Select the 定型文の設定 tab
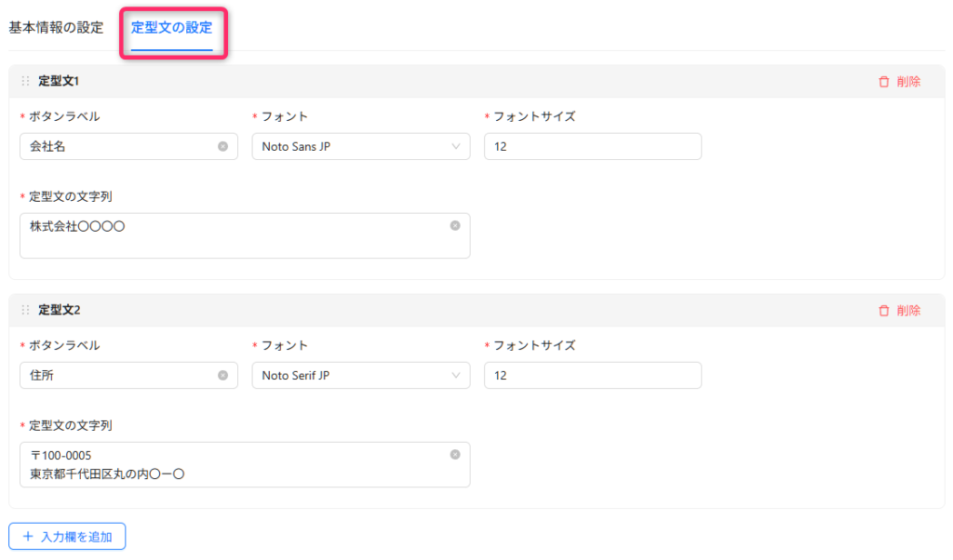The image size is (953, 560). coord(171,27)
